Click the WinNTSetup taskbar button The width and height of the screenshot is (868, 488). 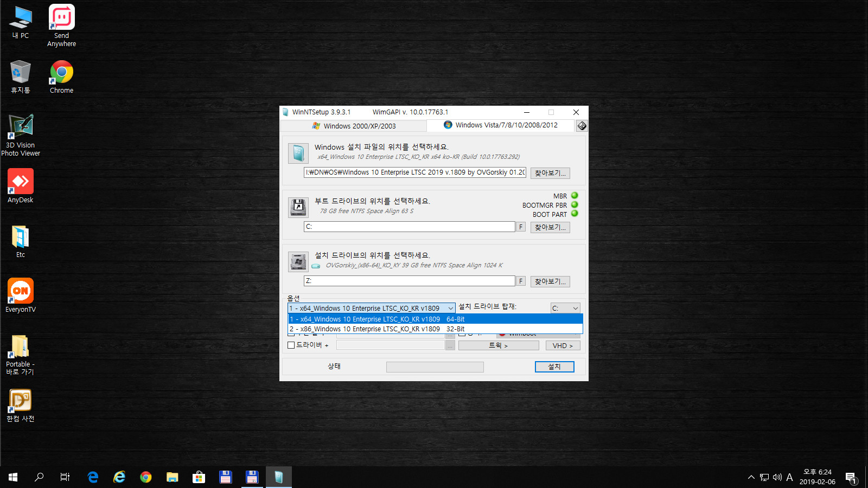tap(279, 477)
